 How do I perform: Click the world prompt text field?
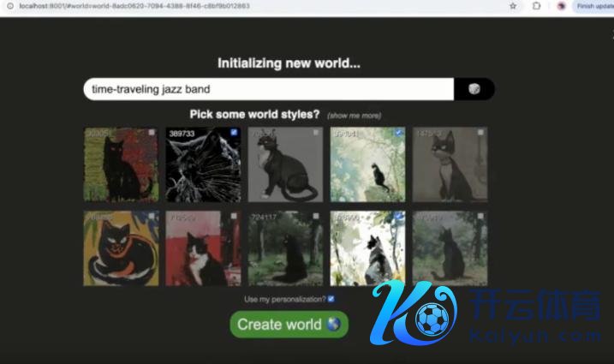tap(268, 89)
